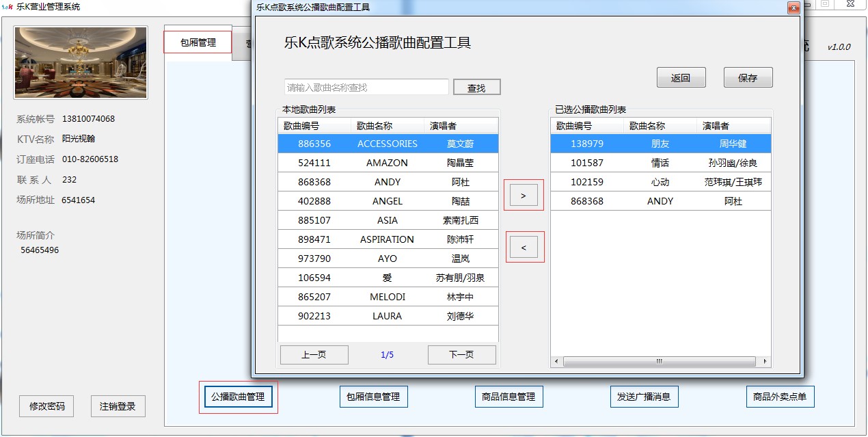Click 注销登录 button in main window
Image resolution: width=868 pixels, height=437 pixels.
click(x=118, y=406)
